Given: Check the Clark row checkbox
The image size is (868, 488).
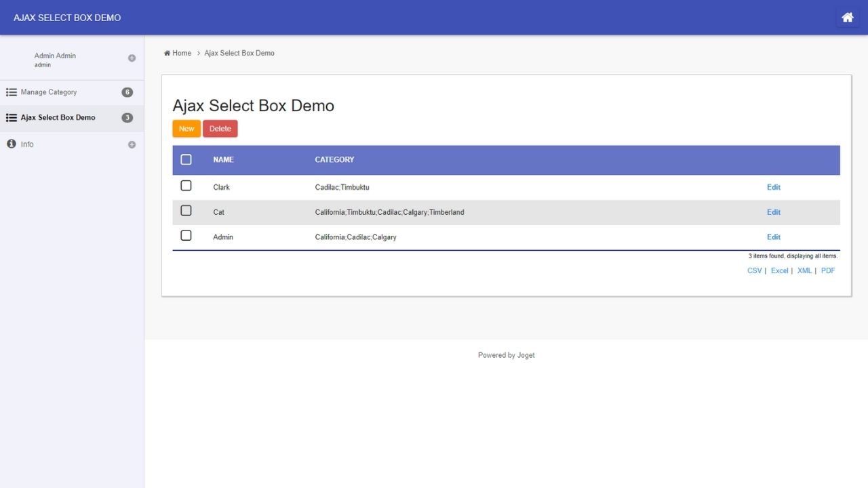Looking at the screenshot, I should (186, 186).
